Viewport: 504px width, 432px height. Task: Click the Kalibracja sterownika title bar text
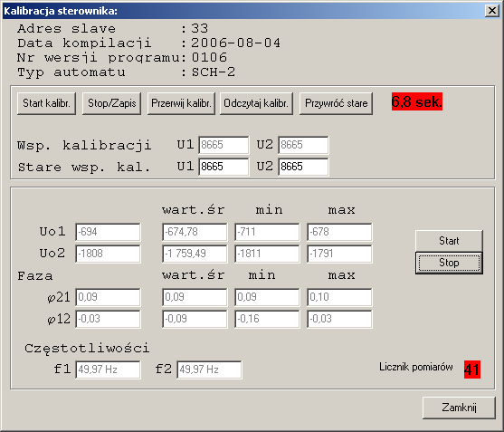coord(61,11)
